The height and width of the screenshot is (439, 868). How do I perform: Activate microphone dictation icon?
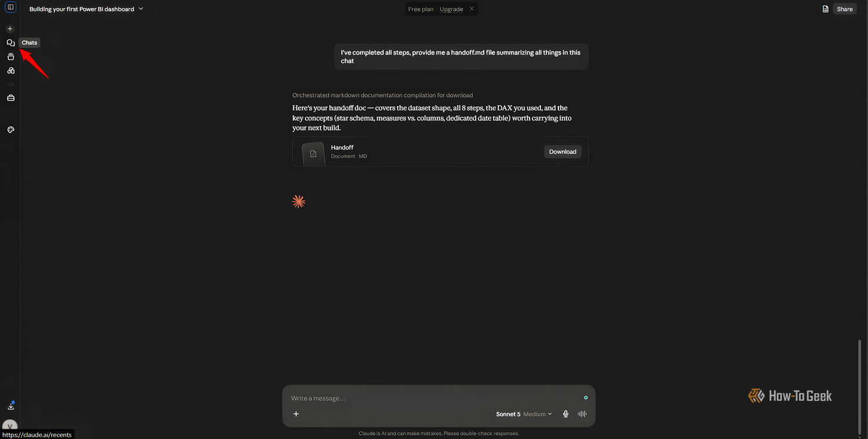pos(566,414)
